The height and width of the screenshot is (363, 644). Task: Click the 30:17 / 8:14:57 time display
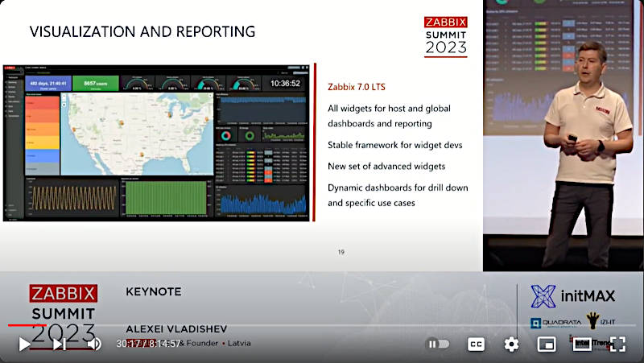(148, 344)
